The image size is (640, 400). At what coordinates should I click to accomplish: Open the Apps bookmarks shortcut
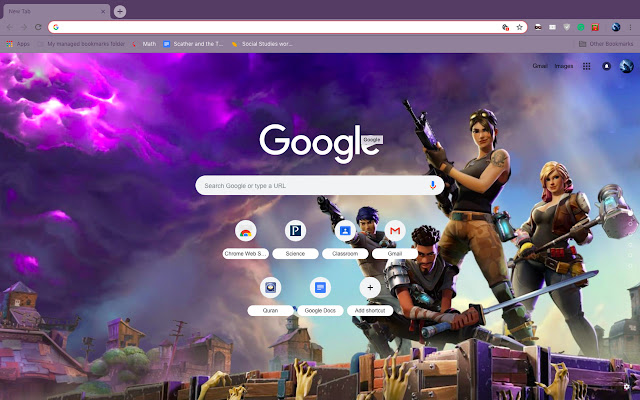point(18,44)
